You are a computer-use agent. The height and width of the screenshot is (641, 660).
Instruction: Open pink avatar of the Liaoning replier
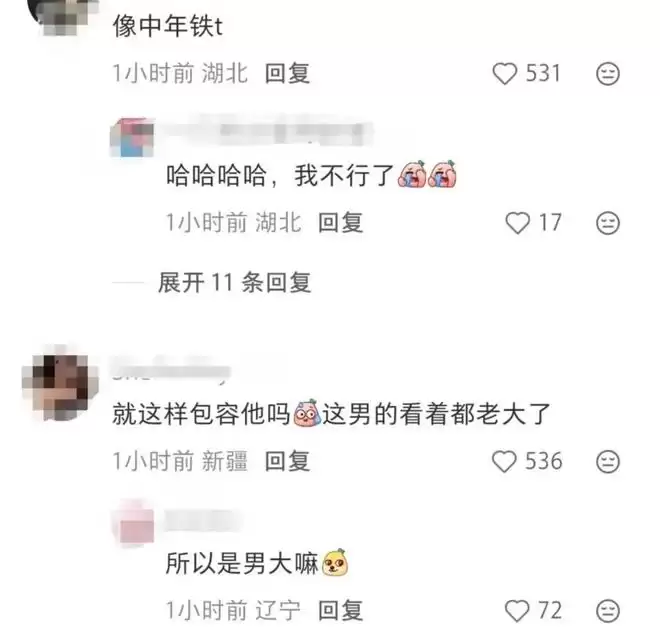tap(134, 523)
